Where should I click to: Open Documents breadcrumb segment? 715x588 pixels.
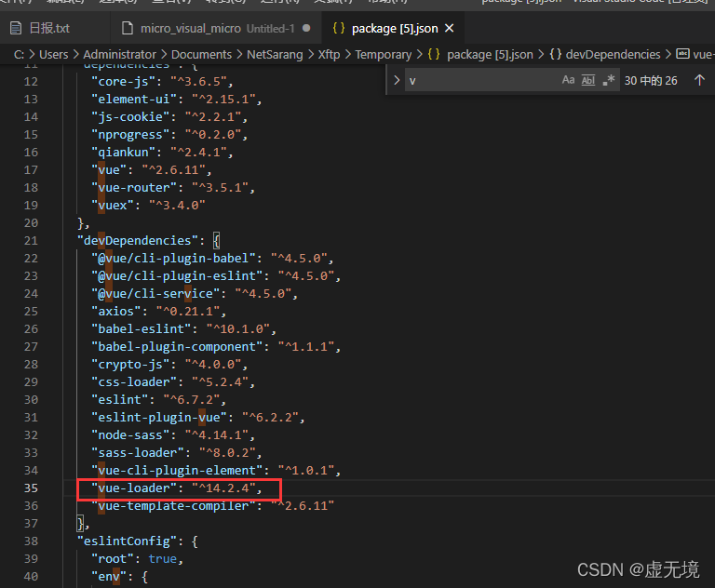(201, 55)
